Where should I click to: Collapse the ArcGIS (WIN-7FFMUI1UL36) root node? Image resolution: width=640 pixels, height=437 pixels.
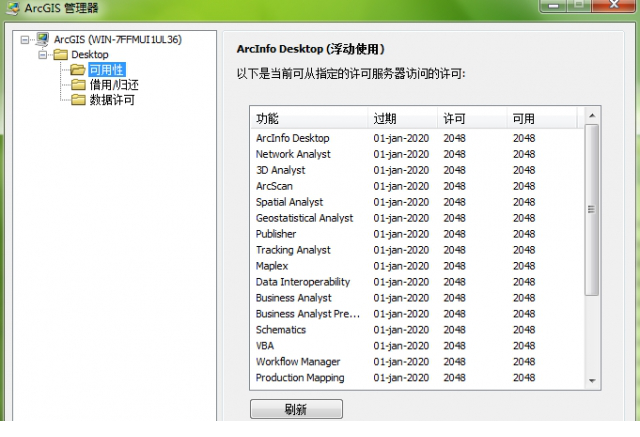25,40
